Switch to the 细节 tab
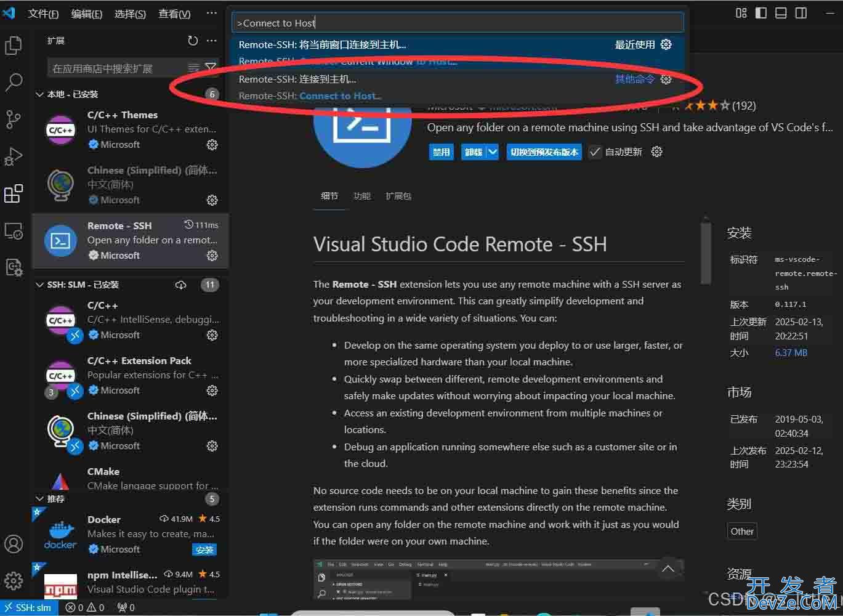The height and width of the screenshot is (616, 843). click(329, 196)
